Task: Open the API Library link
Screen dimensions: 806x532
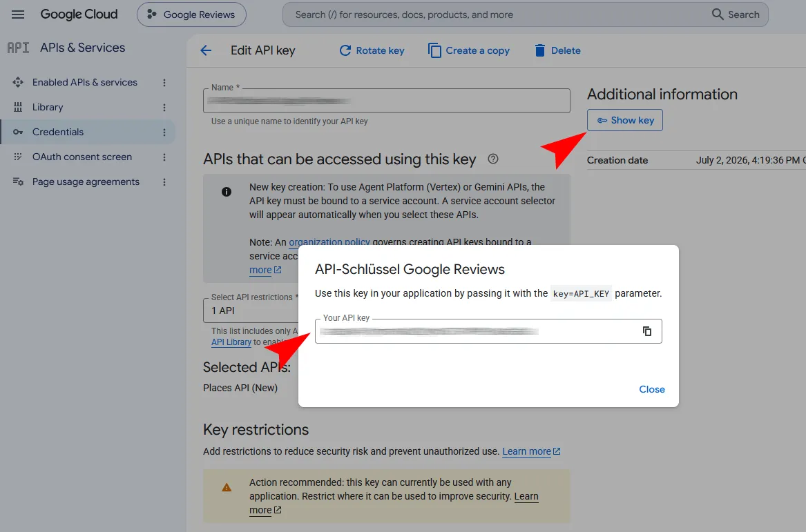Action: pos(231,342)
